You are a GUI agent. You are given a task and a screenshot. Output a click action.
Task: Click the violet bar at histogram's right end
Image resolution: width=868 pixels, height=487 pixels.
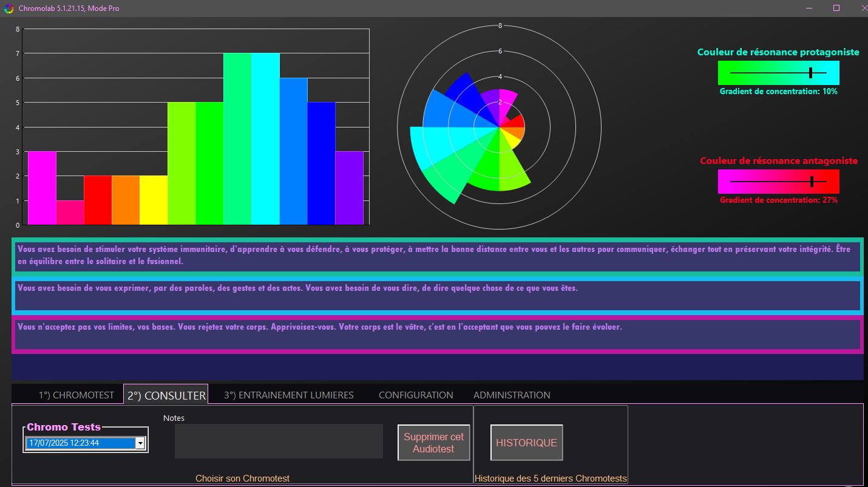(x=349, y=188)
